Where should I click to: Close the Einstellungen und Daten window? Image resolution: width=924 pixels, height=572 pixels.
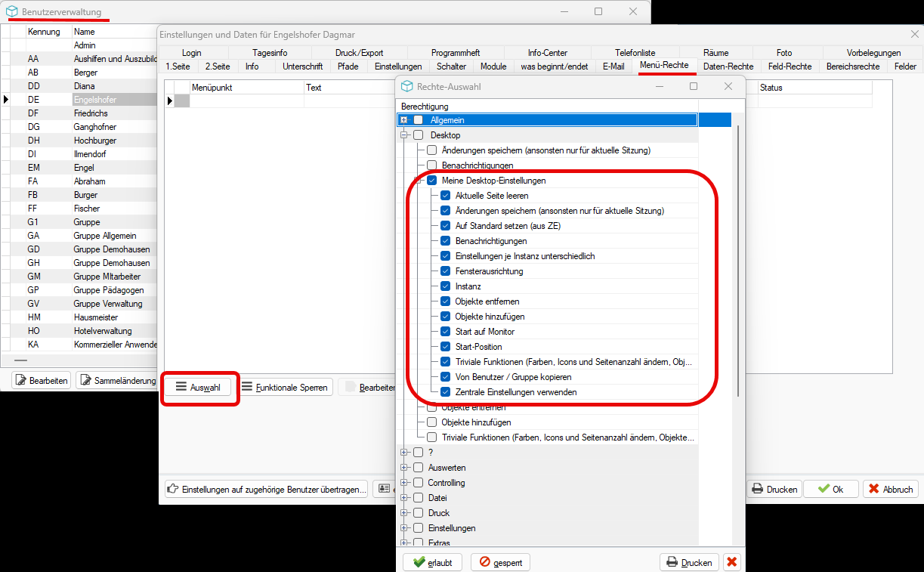tap(915, 35)
